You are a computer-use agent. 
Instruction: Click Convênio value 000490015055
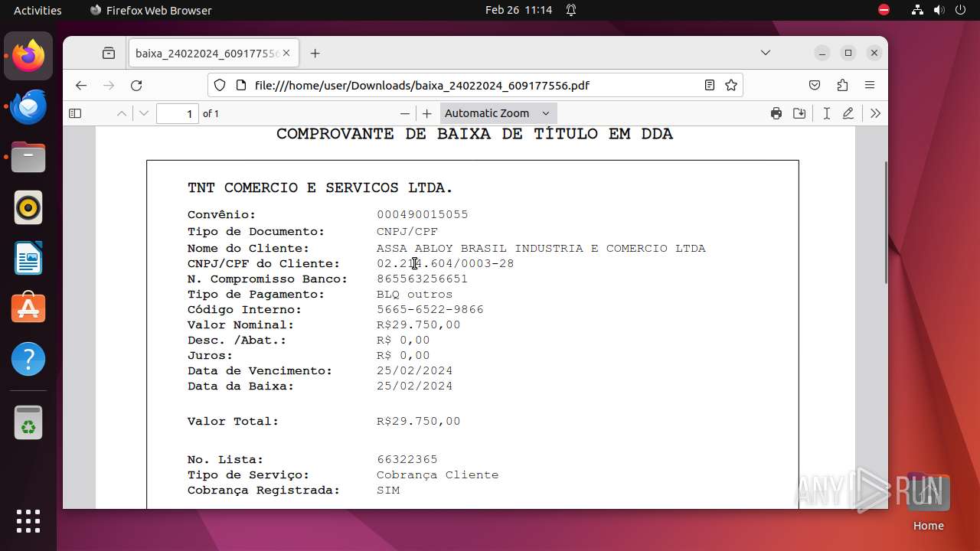[x=422, y=215]
